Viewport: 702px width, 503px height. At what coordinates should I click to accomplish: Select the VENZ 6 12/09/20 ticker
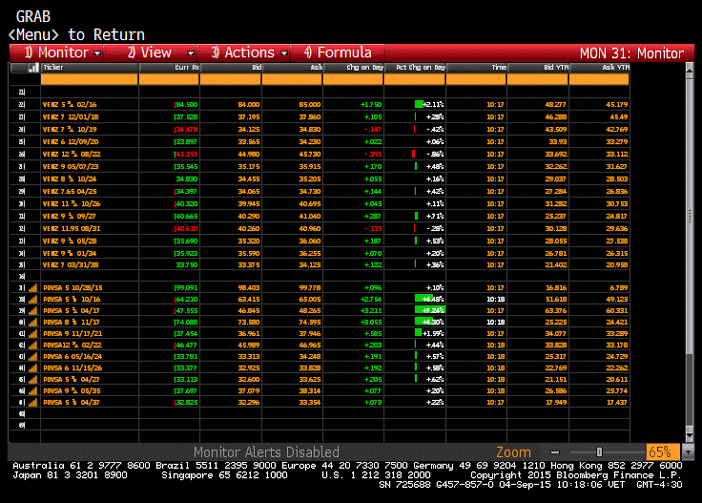point(71,142)
